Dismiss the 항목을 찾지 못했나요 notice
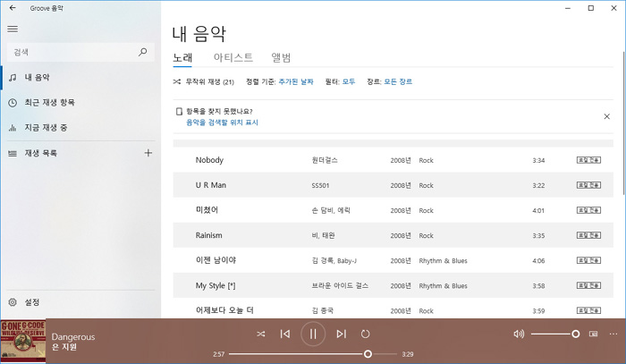The image size is (626, 364). (x=607, y=116)
